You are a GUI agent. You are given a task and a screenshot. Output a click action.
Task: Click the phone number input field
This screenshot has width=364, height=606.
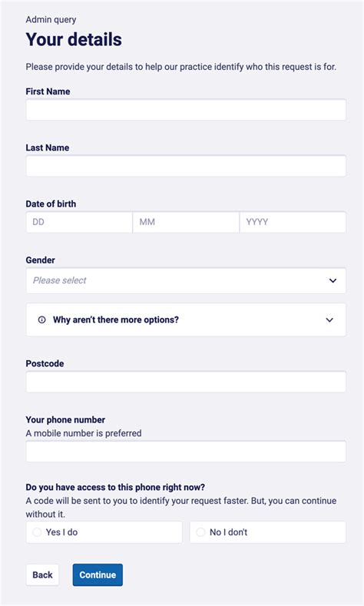[x=186, y=452]
